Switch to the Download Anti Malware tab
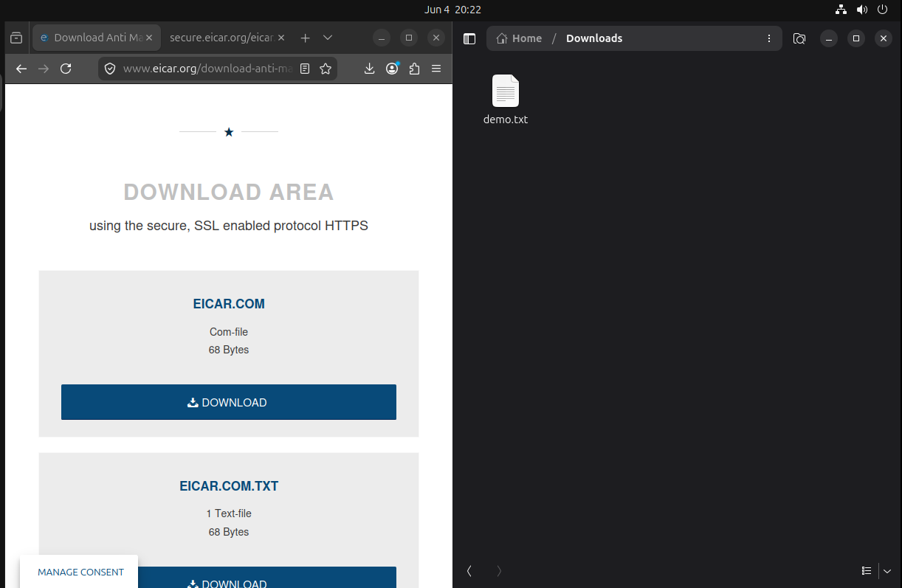Viewport: 902px width, 588px height. pyautogui.click(x=96, y=38)
